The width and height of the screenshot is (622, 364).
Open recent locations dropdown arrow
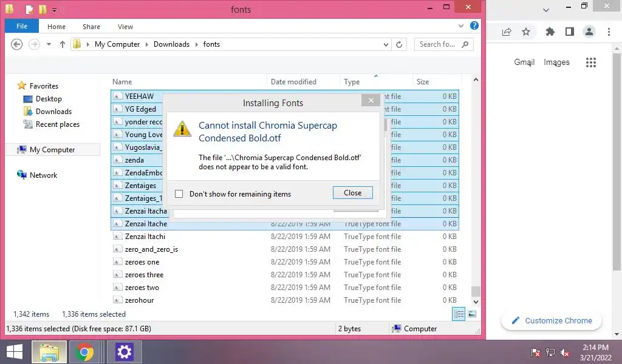tap(49, 44)
